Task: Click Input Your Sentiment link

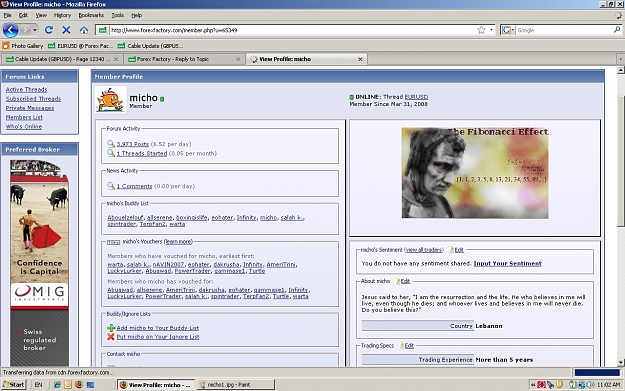Action: click(507, 263)
